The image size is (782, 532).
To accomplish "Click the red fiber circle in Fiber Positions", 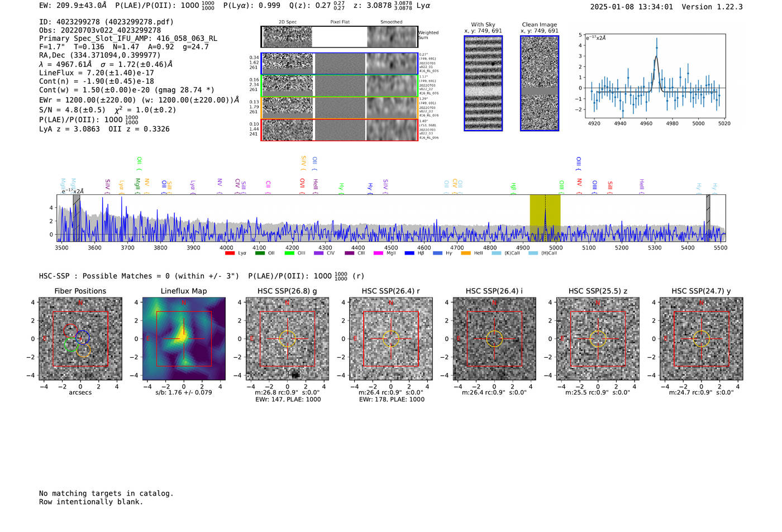I will pos(70,330).
